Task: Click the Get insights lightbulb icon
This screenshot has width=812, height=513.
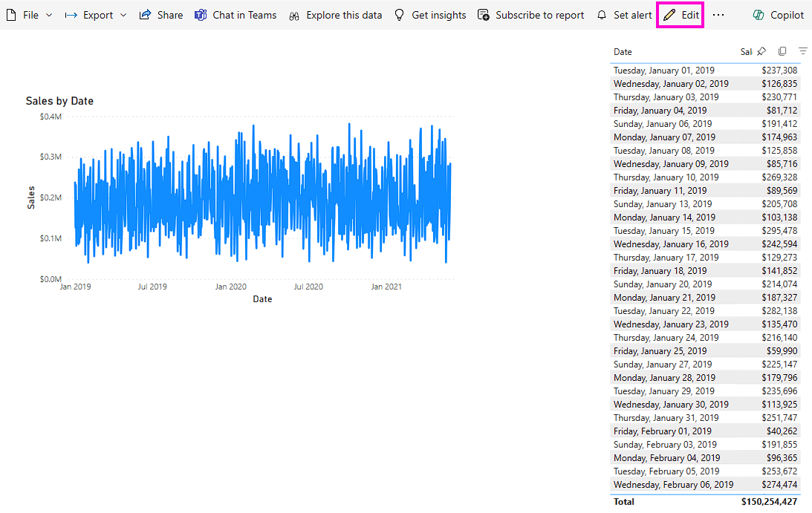Action: tap(399, 14)
